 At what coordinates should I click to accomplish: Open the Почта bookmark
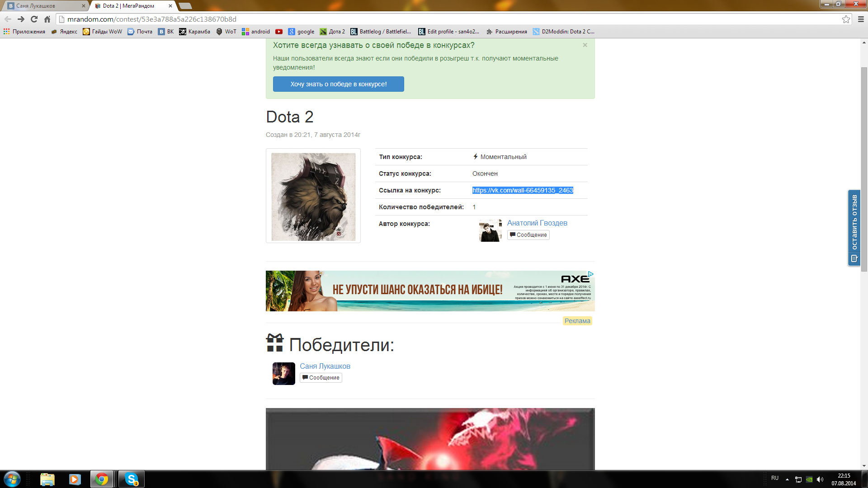[x=140, y=32]
